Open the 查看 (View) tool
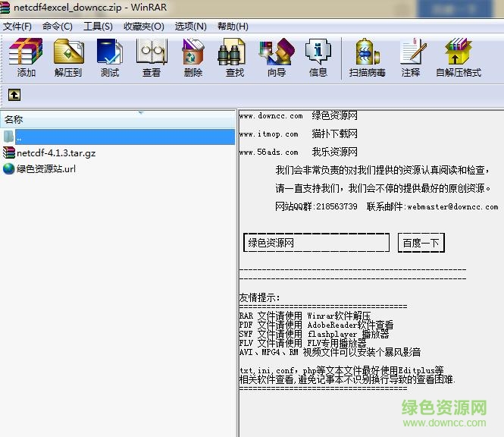This screenshot has height=437, width=504. [152, 58]
